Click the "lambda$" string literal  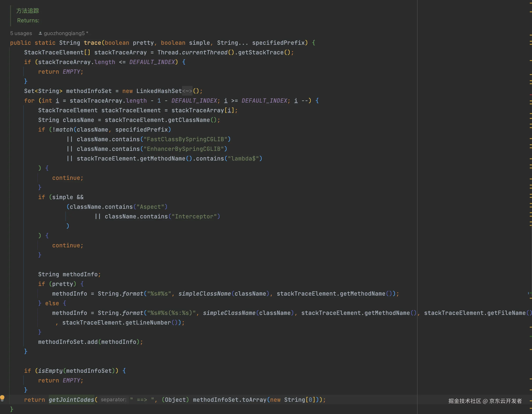point(243,159)
